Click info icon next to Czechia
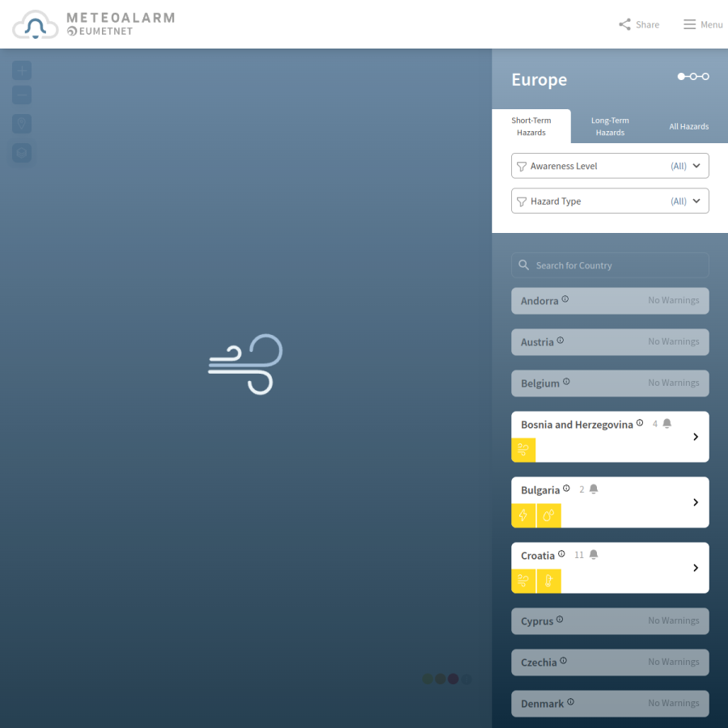The height and width of the screenshot is (728, 728). tap(563, 661)
